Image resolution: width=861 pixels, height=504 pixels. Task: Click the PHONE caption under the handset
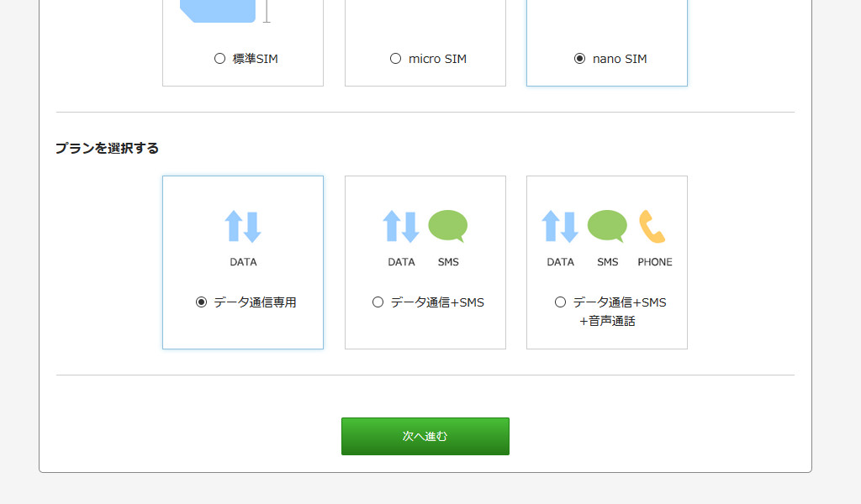tap(654, 262)
